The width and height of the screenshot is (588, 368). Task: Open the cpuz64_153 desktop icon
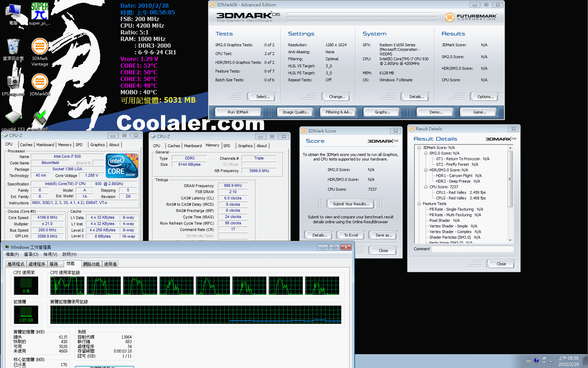coord(13,121)
